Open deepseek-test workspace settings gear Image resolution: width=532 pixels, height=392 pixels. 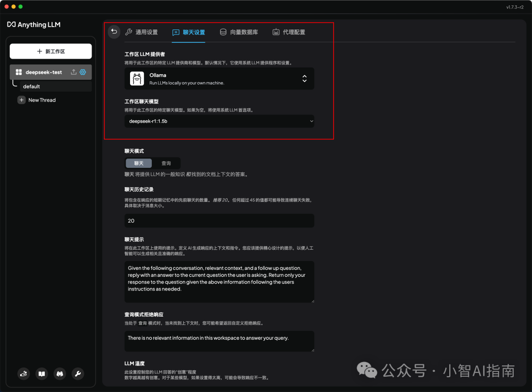[x=83, y=72]
